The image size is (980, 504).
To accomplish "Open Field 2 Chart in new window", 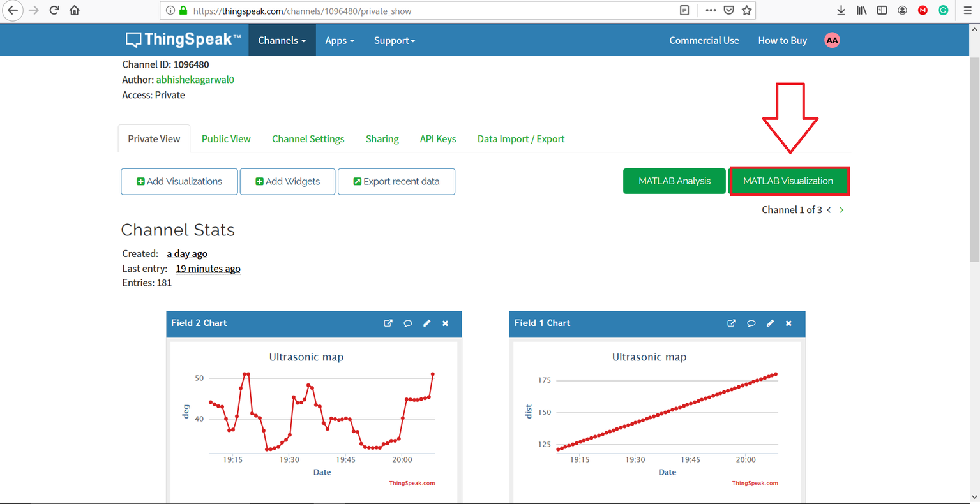I will pos(388,323).
